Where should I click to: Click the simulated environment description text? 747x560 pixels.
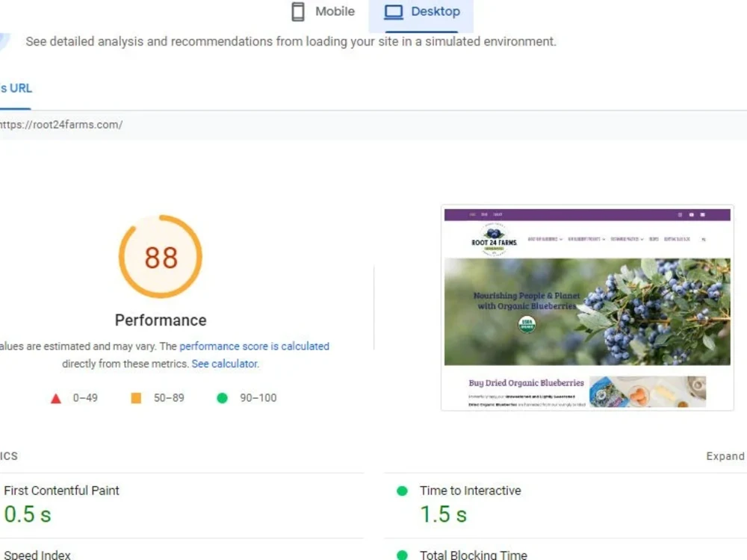coord(291,42)
